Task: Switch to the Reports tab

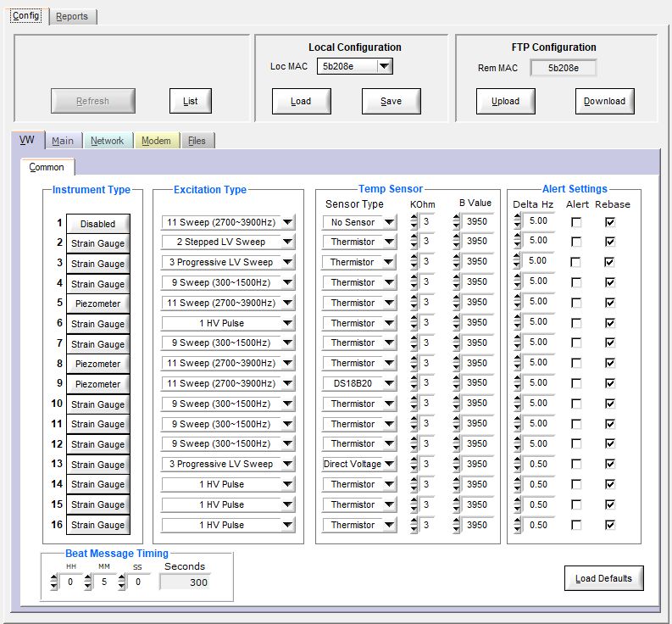Action: 72,16
